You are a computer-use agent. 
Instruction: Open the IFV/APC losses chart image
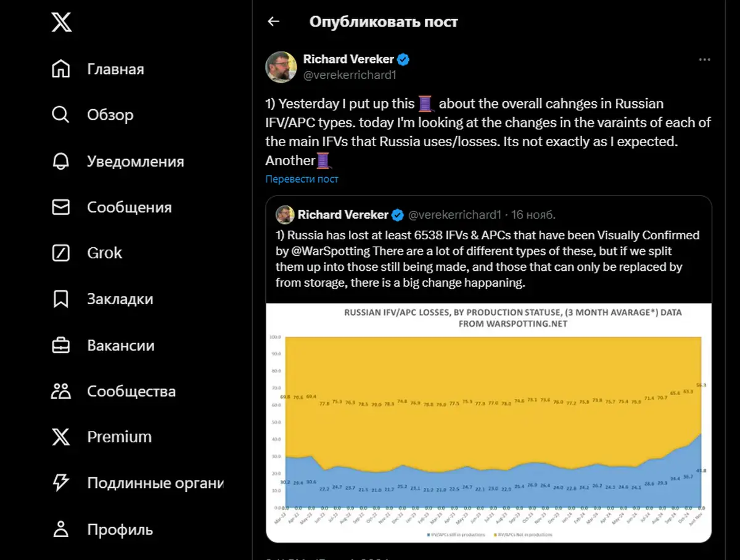(x=488, y=422)
